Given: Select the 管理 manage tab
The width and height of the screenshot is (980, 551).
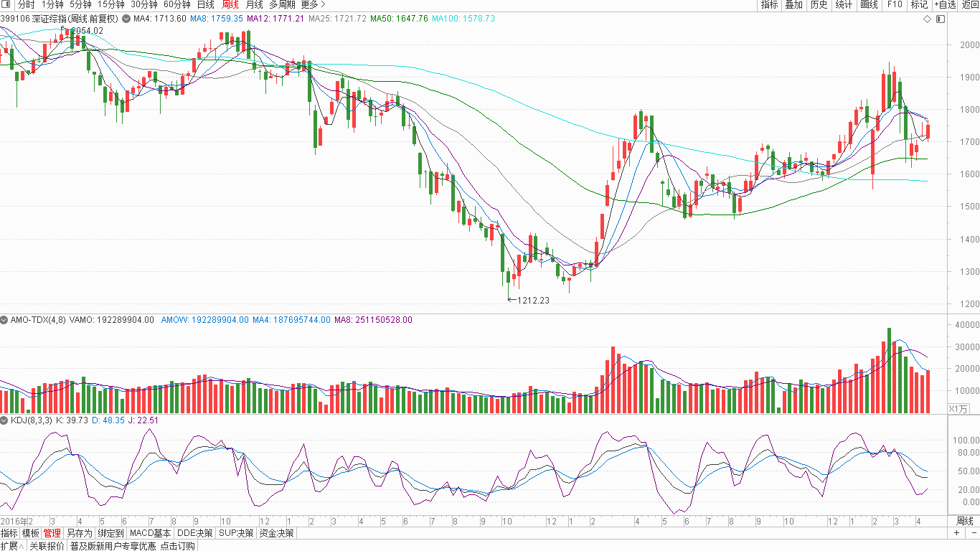Looking at the screenshot, I should [x=52, y=533].
